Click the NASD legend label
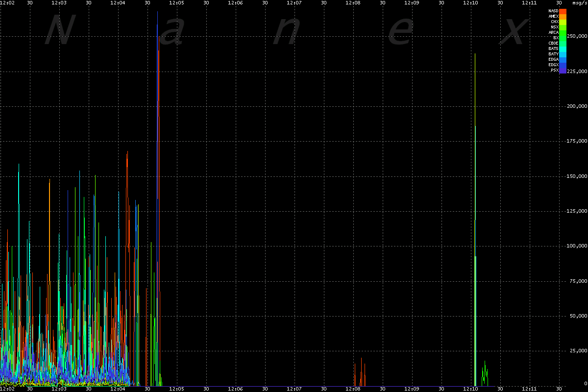Viewport: 588px width, 392px height. tap(553, 11)
